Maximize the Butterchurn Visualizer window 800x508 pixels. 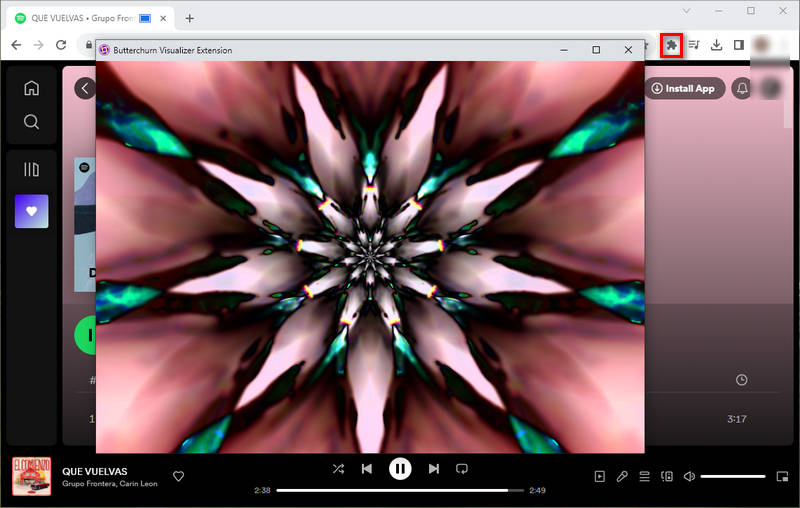click(x=596, y=49)
